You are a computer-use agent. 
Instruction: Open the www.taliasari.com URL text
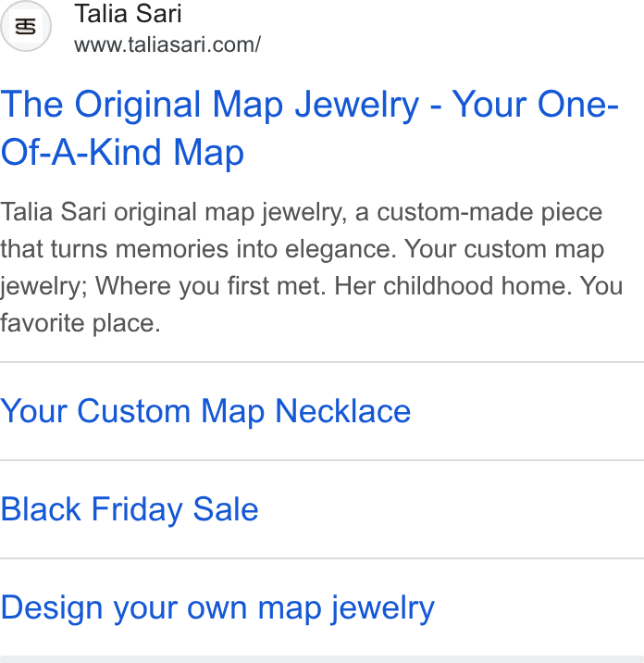[167, 44]
